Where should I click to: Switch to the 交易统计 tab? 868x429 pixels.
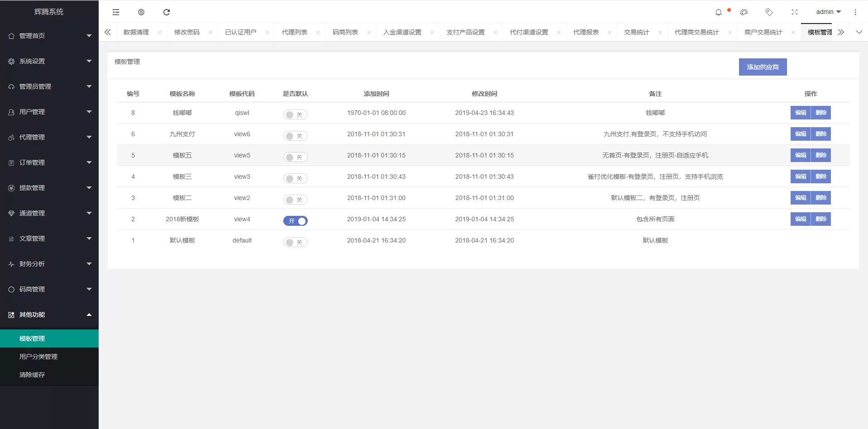(x=636, y=32)
